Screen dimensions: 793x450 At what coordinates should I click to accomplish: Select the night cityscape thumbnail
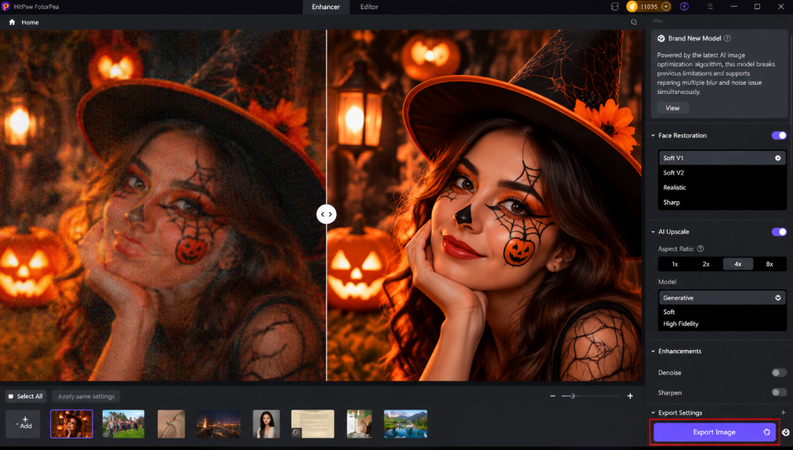[218, 424]
